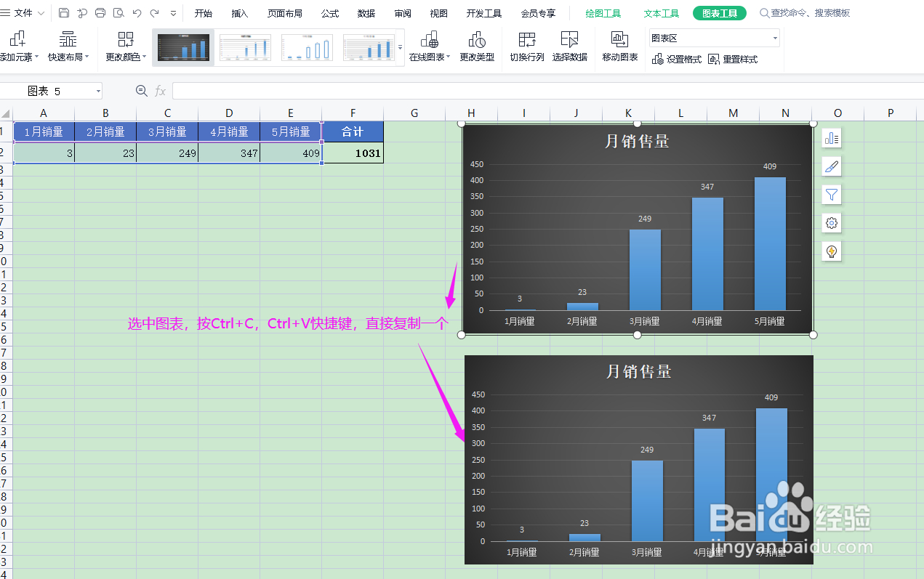This screenshot has width=924, height=579.
Task: Switch to the 插入 tab
Action: pyautogui.click(x=240, y=13)
